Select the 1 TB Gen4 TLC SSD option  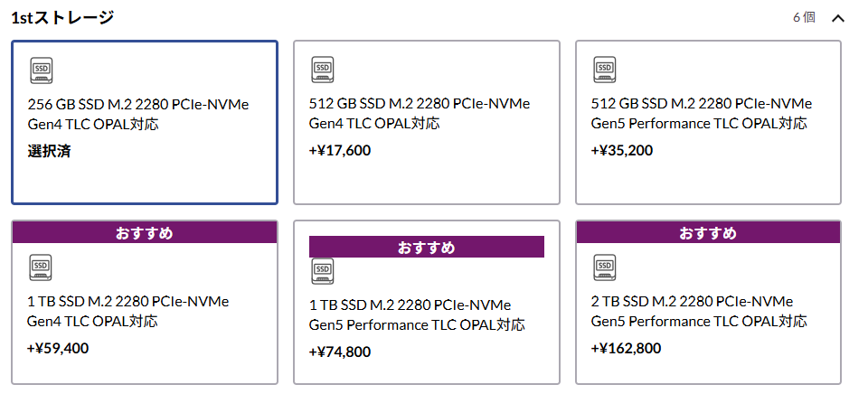click(144, 312)
